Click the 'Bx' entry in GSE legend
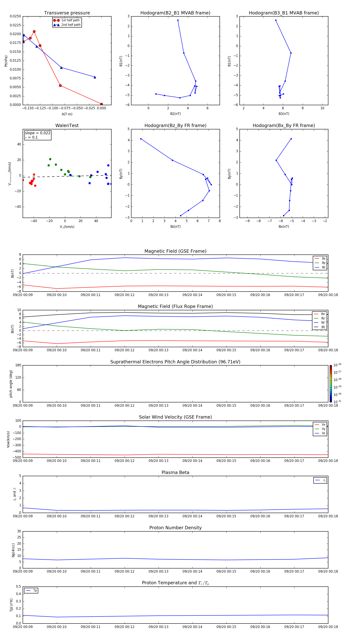This screenshot has width=351, height=644. point(320,259)
